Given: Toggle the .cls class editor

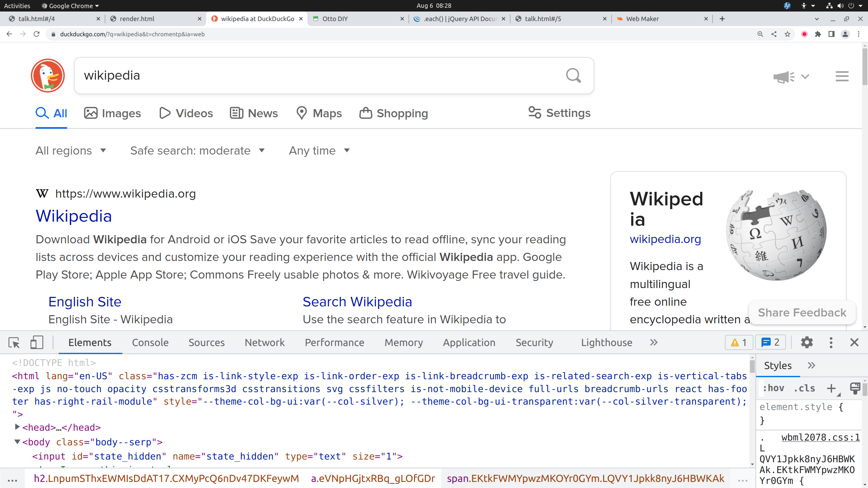Looking at the screenshot, I should (804, 388).
